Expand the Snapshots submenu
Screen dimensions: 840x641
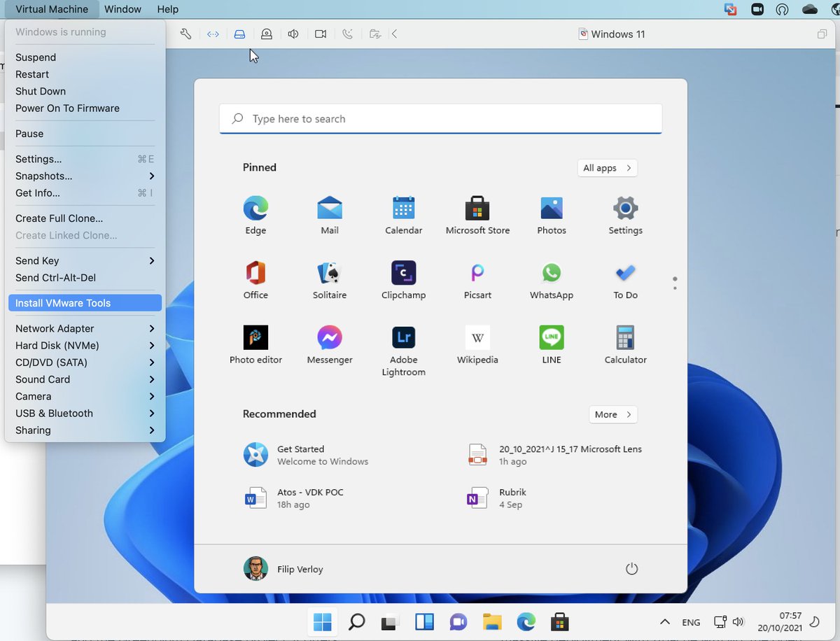coord(85,176)
